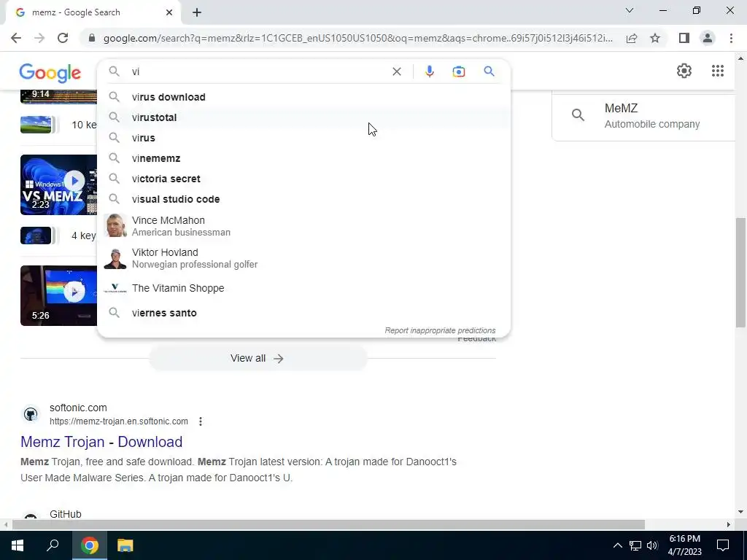The image size is (747, 560).
Task: Open Chrome three-dot menu
Action: (731, 38)
